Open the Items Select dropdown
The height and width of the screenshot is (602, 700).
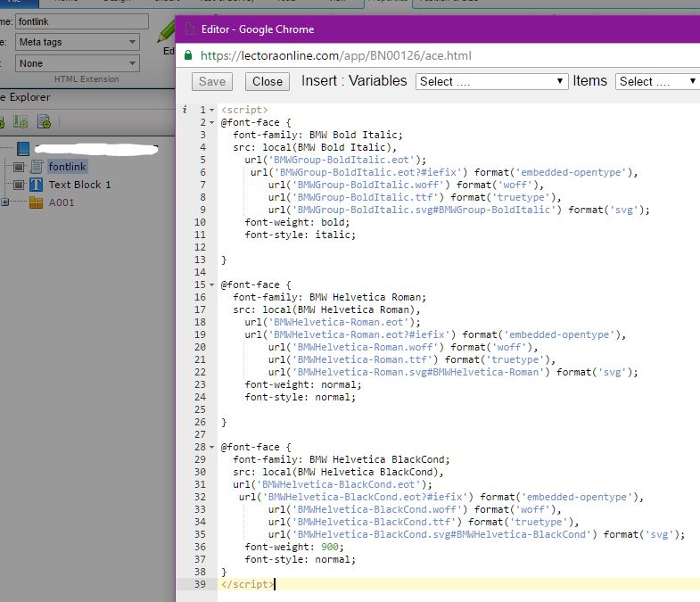[657, 81]
